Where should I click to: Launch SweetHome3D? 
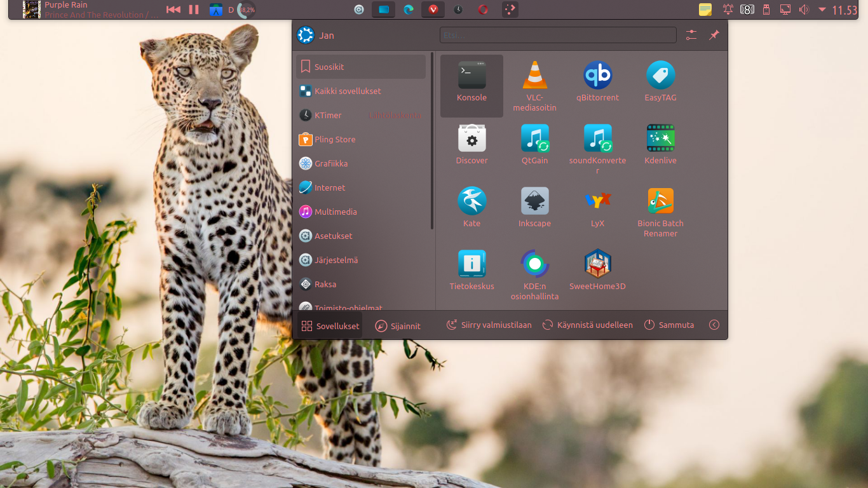597,265
